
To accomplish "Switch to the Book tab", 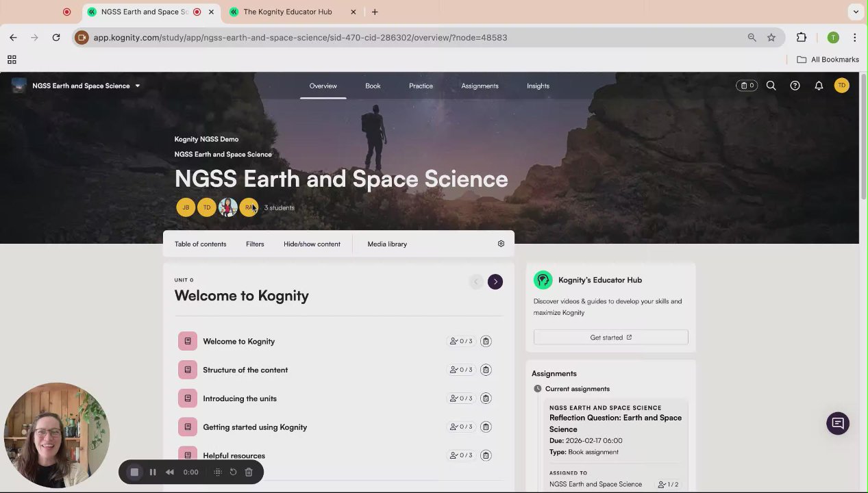I will click(373, 86).
